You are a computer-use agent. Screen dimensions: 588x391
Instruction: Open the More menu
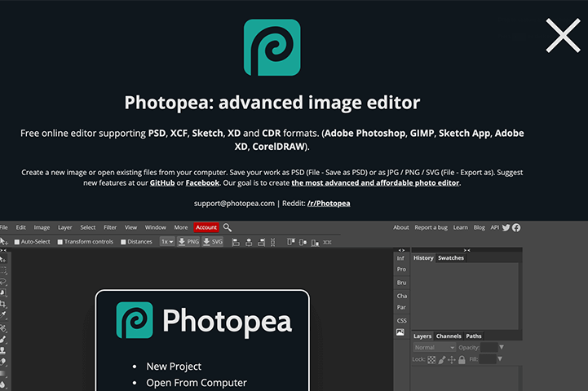pos(181,227)
